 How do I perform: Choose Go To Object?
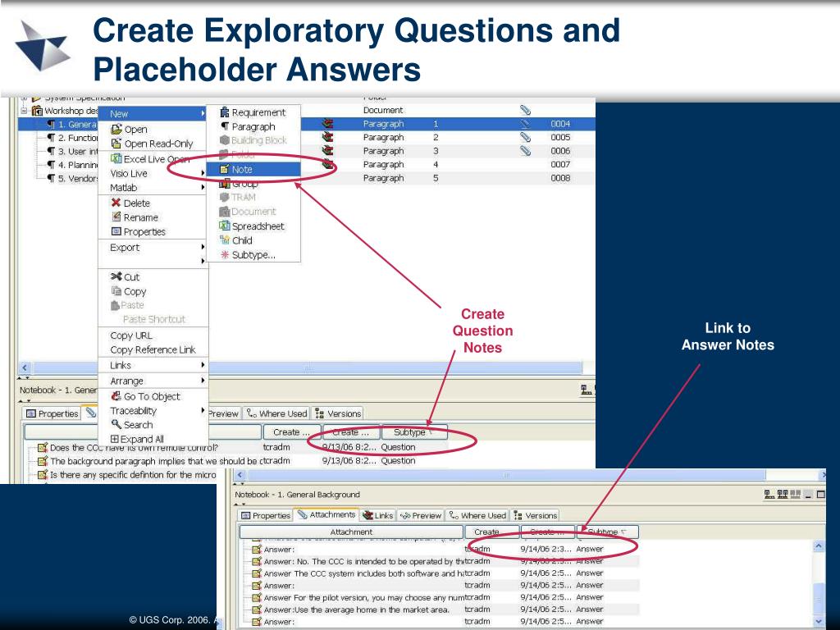pyautogui.click(x=153, y=396)
